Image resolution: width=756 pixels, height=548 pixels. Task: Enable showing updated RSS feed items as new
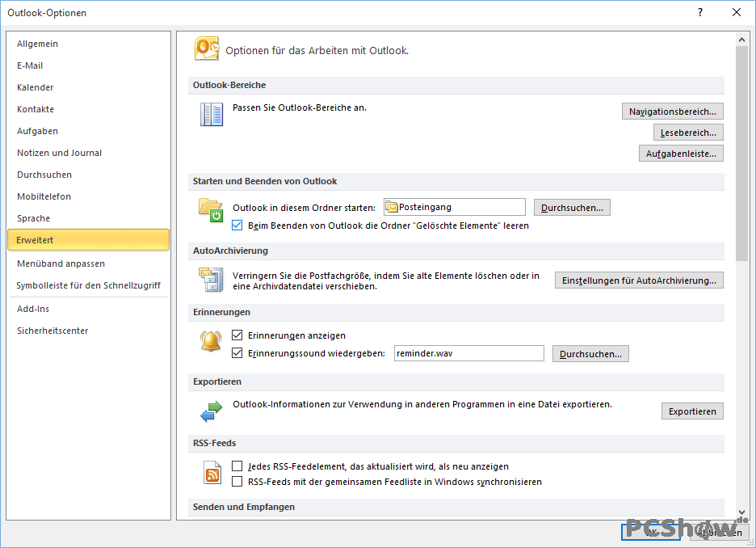pyautogui.click(x=237, y=466)
